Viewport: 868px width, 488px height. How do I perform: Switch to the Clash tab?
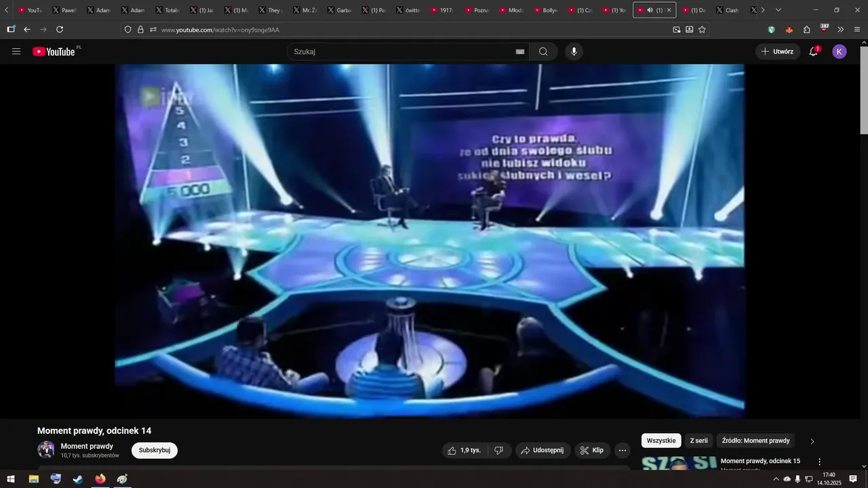pos(729,10)
